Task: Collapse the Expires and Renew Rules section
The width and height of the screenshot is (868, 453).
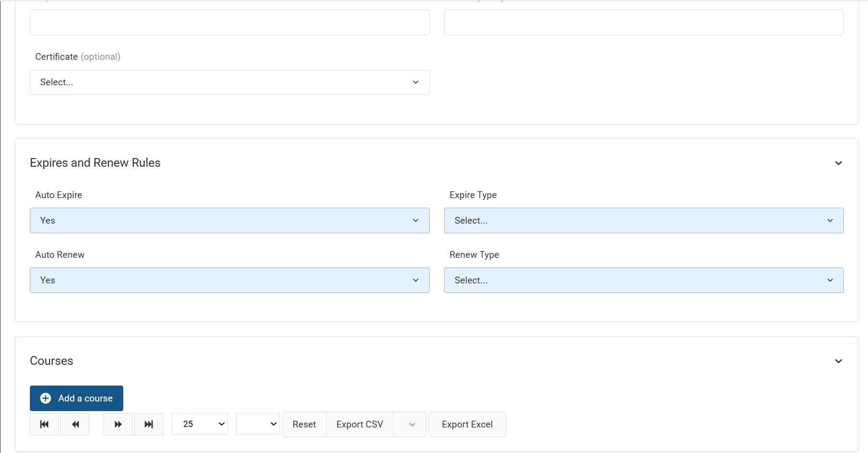Action: point(838,163)
